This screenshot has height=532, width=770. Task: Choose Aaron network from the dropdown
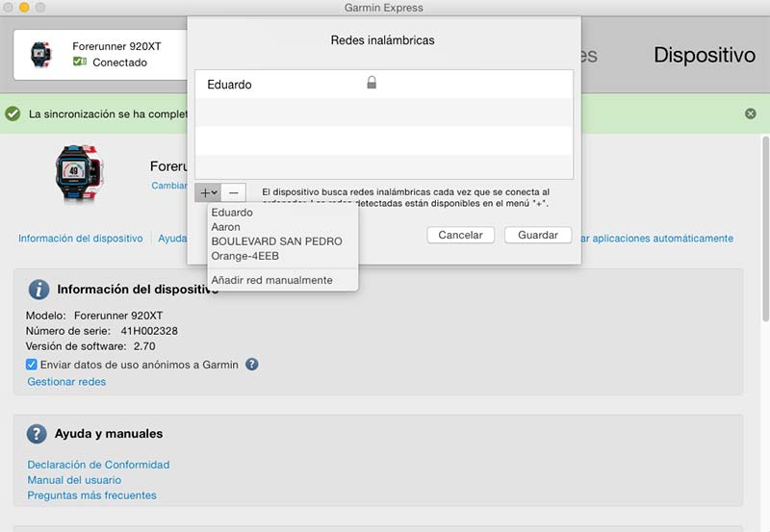point(226,227)
